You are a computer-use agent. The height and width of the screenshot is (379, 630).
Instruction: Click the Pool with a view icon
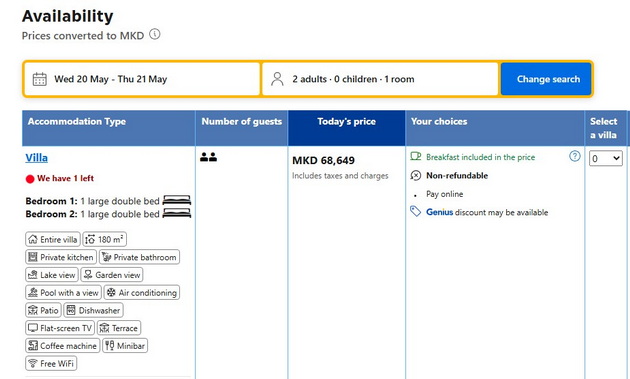(33, 293)
